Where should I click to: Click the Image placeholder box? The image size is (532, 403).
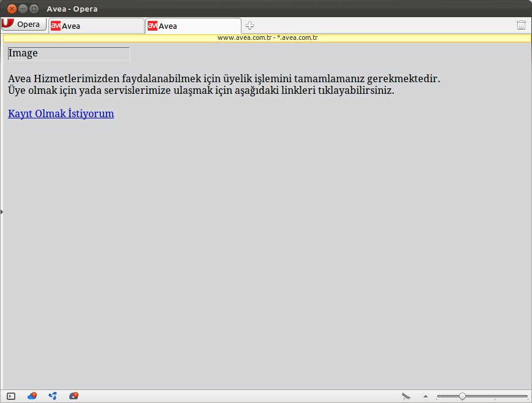69,53
